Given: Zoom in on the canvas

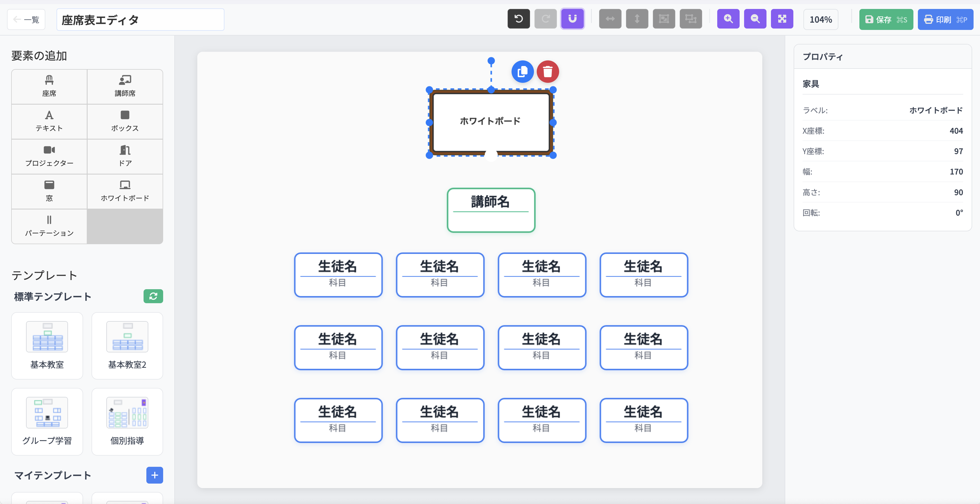Looking at the screenshot, I should click(x=728, y=19).
